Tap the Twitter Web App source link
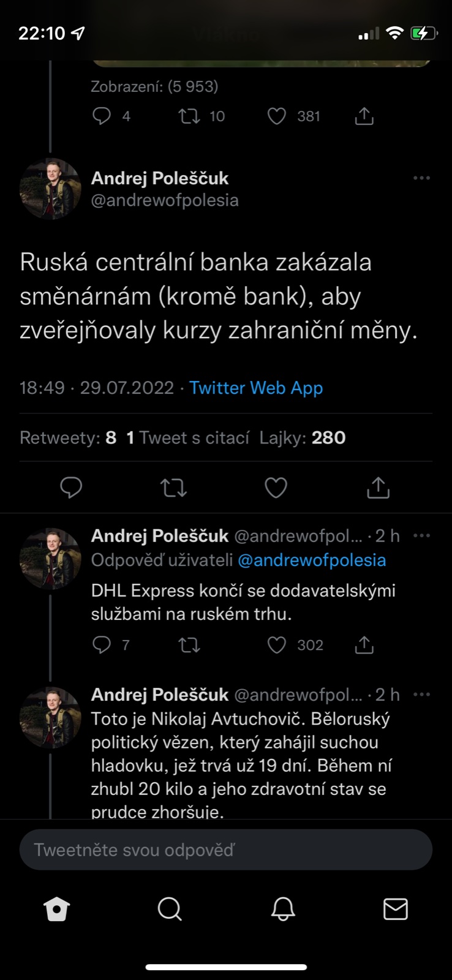This screenshot has height=980, width=452. 255,388
